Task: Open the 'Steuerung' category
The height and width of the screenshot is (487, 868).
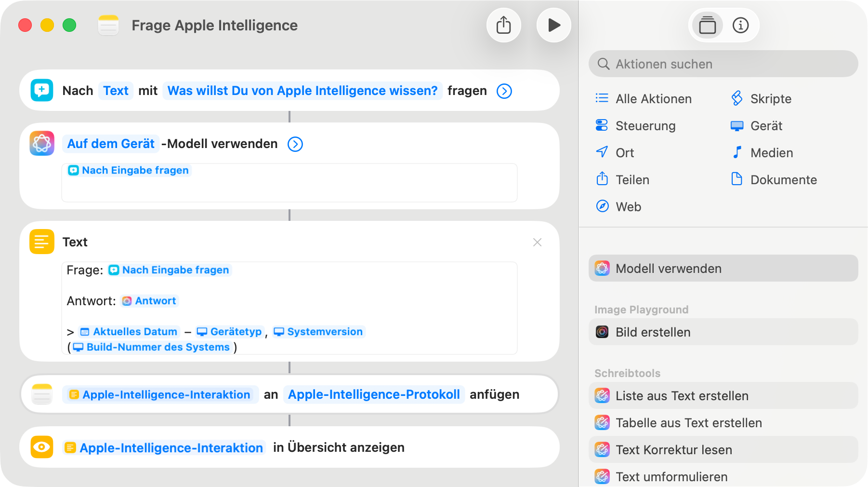Action: pos(636,125)
